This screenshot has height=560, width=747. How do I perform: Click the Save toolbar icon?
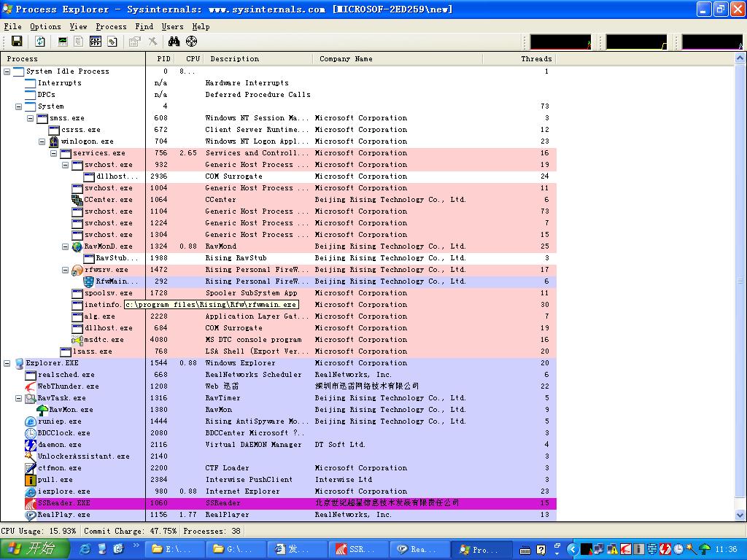[16, 42]
